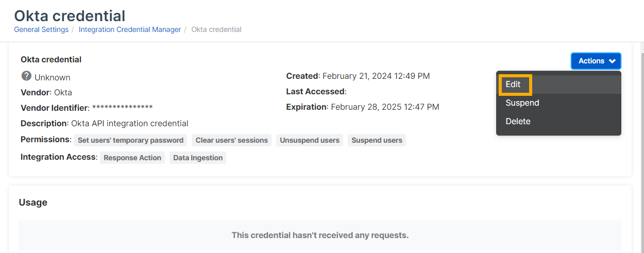644x253 pixels.
Task: Select the Response Action access tag
Action: 132,158
